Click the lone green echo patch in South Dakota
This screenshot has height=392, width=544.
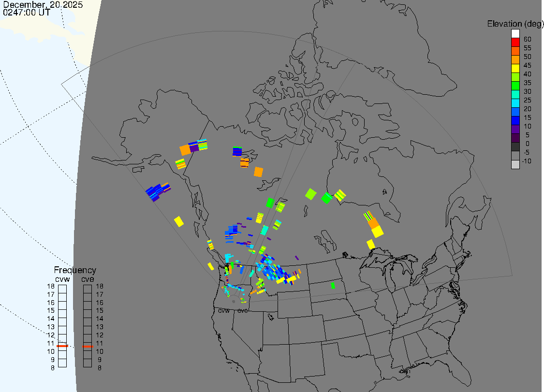(333, 286)
